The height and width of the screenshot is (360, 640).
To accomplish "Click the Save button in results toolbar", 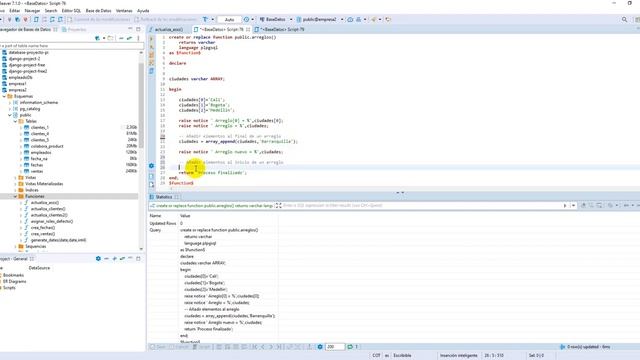I will pyautogui.click(x=158, y=347).
